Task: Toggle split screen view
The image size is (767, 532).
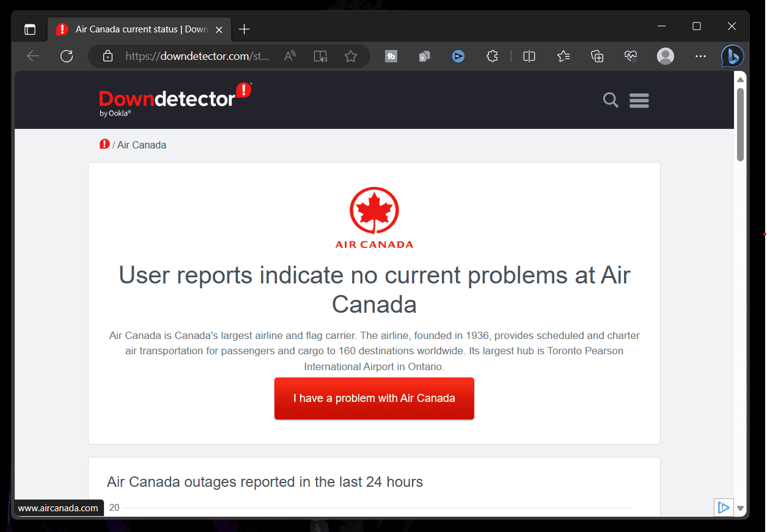Action: (529, 56)
